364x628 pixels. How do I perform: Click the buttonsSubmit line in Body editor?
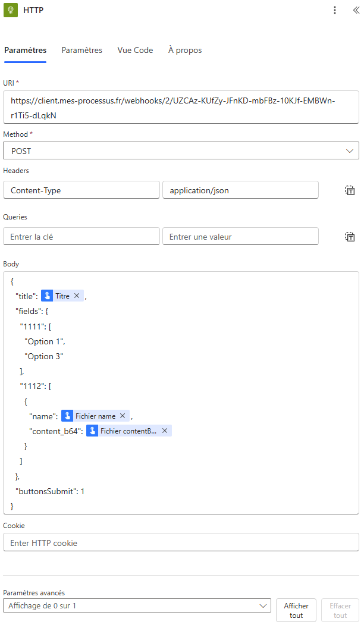pyautogui.click(x=50, y=491)
